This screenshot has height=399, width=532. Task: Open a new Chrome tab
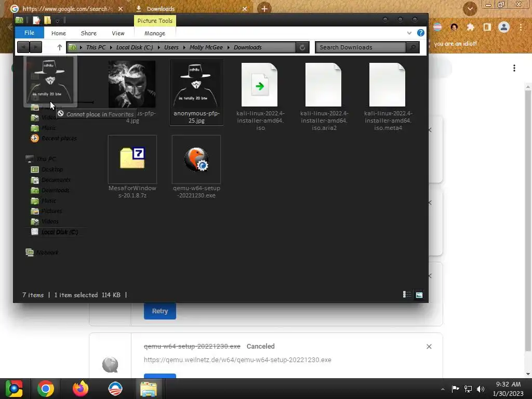tap(264, 8)
